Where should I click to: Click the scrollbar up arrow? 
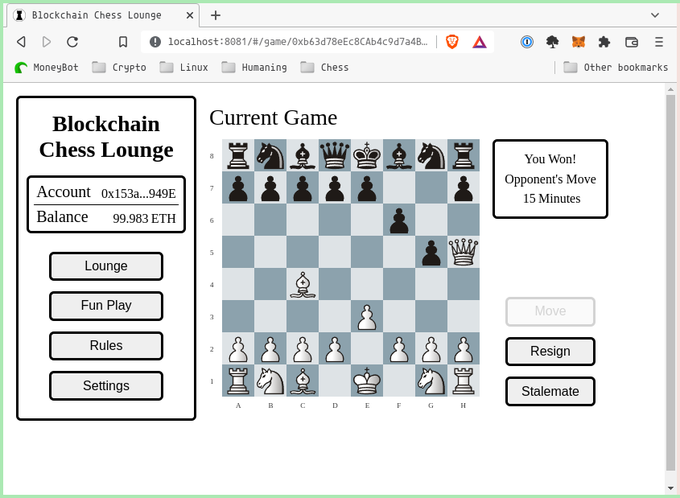670,89
